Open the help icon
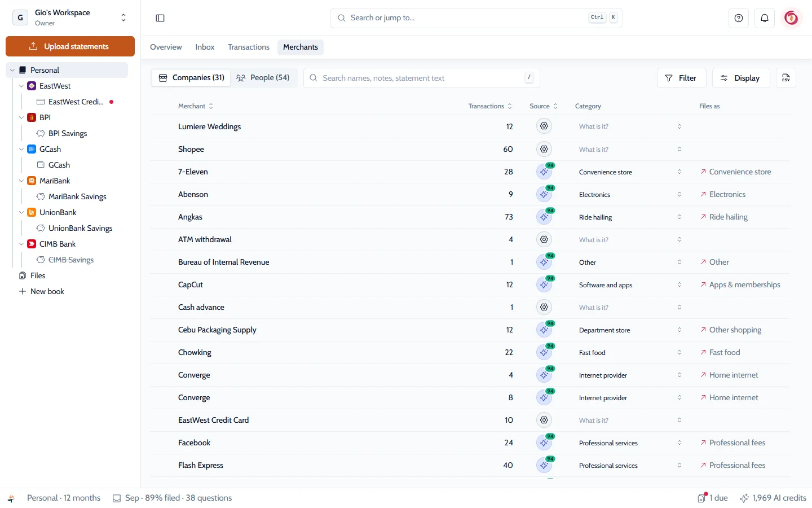The image size is (812, 508). tap(739, 18)
